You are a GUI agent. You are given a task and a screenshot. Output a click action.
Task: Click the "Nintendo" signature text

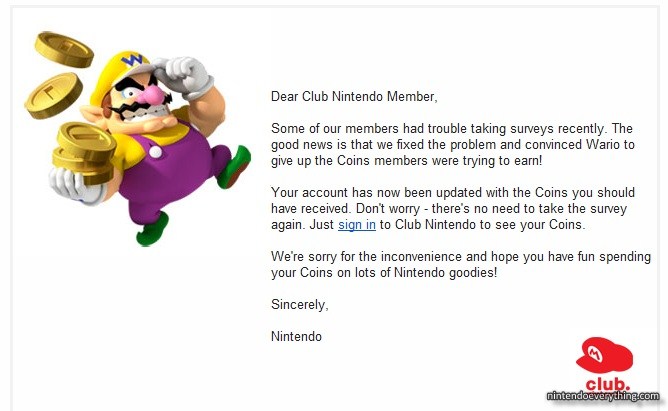point(296,337)
